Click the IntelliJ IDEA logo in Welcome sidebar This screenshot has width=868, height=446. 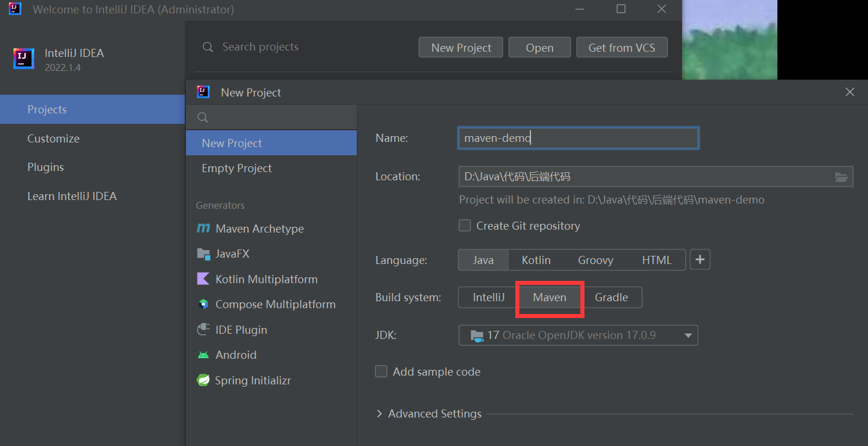click(24, 59)
